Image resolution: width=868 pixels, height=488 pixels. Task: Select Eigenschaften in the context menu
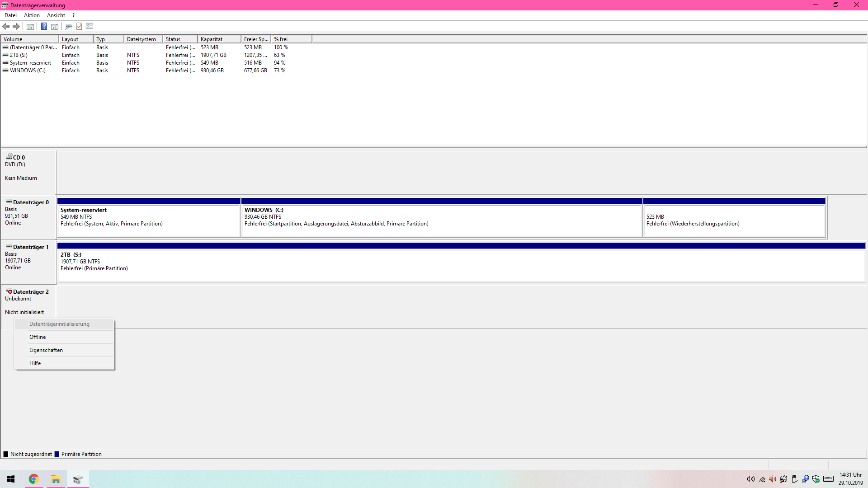46,350
